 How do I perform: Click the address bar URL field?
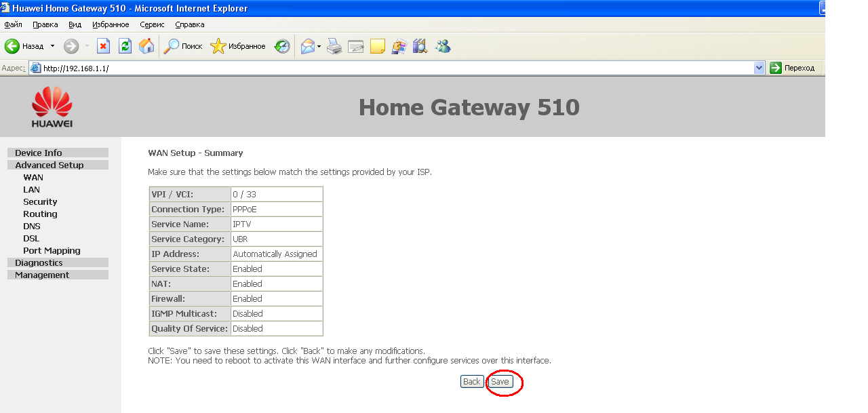(x=397, y=68)
